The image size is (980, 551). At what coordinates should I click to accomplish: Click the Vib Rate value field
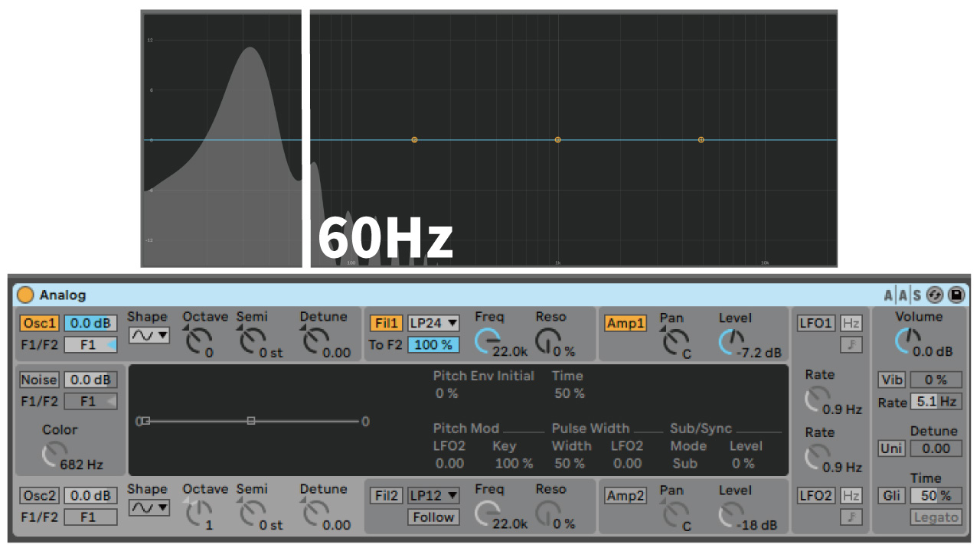936,401
